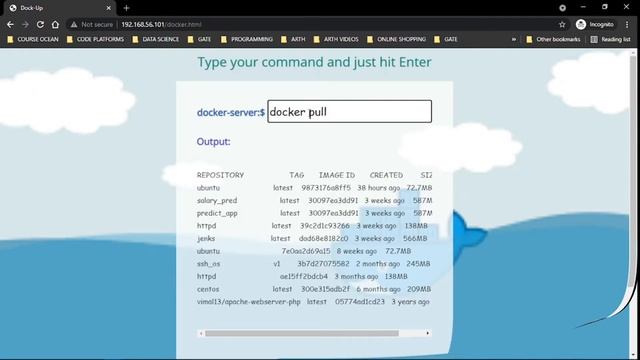The width and height of the screenshot is (640, 360).
Task: Click the output horizontal scrollbar thumb
Action: click(x=302, y=333)
